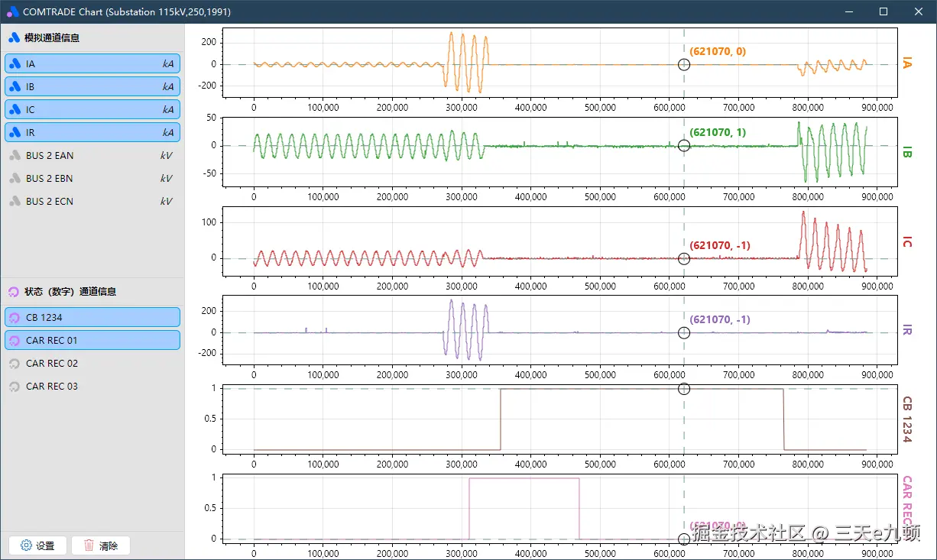Screen dimensions: 937x560
Task: Click the 状态（数字）通道信息 section header
Action: 70,292
